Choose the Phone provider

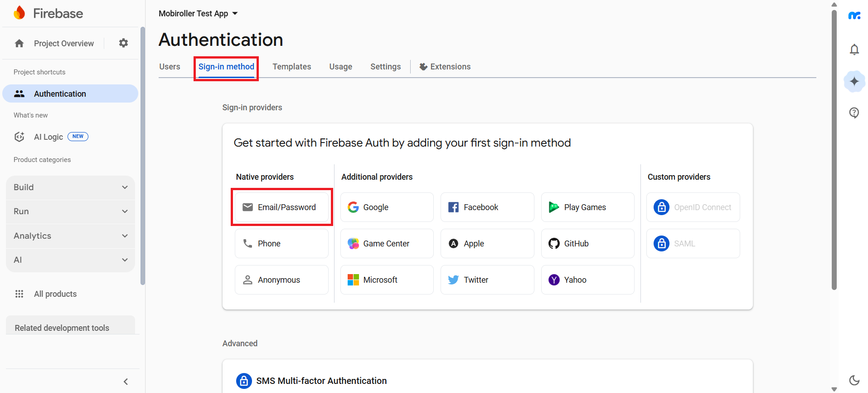281,244
